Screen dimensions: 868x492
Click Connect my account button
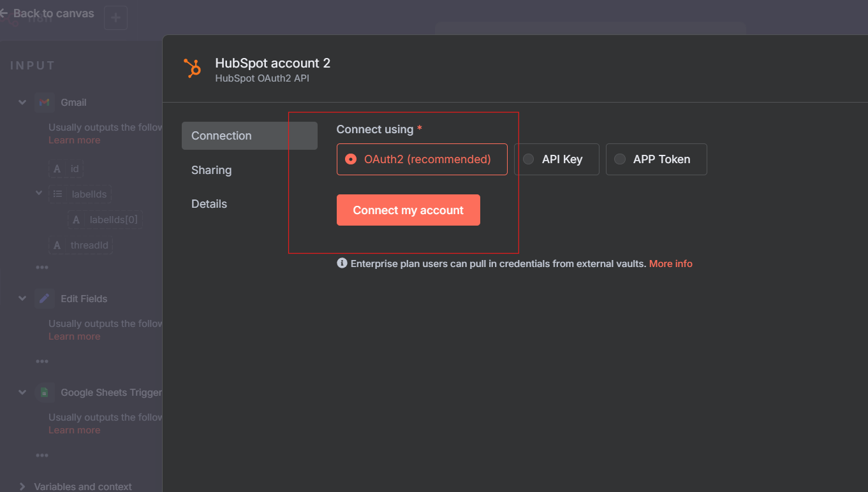click(408, 210)
